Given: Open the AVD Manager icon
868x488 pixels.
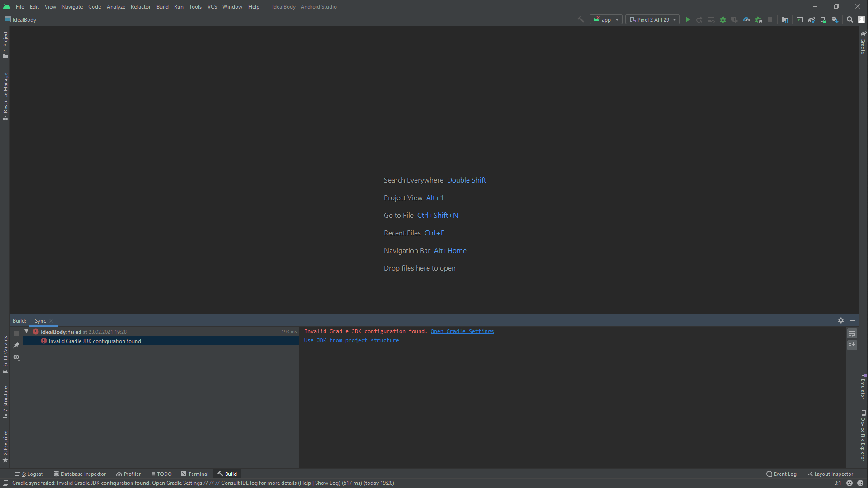Looking at the screenshot, I should [x=823, y=19].
